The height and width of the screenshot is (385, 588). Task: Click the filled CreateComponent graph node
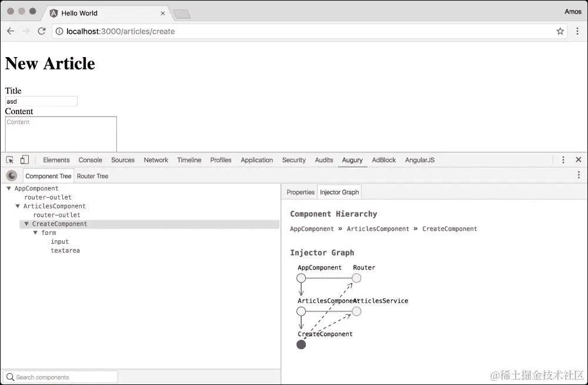pyautogui.click(x=301, y=344)
